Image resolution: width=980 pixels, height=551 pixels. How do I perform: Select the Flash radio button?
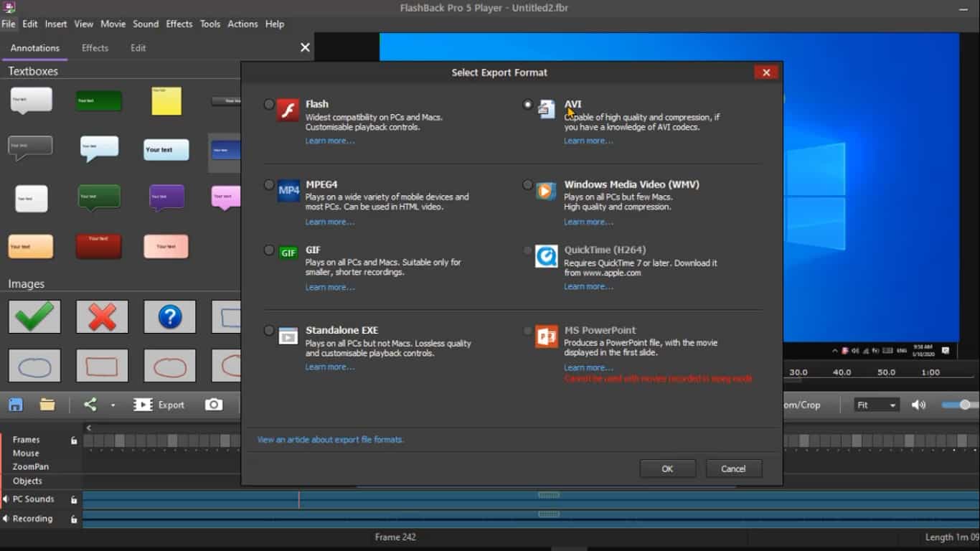[x=269, y=104]
